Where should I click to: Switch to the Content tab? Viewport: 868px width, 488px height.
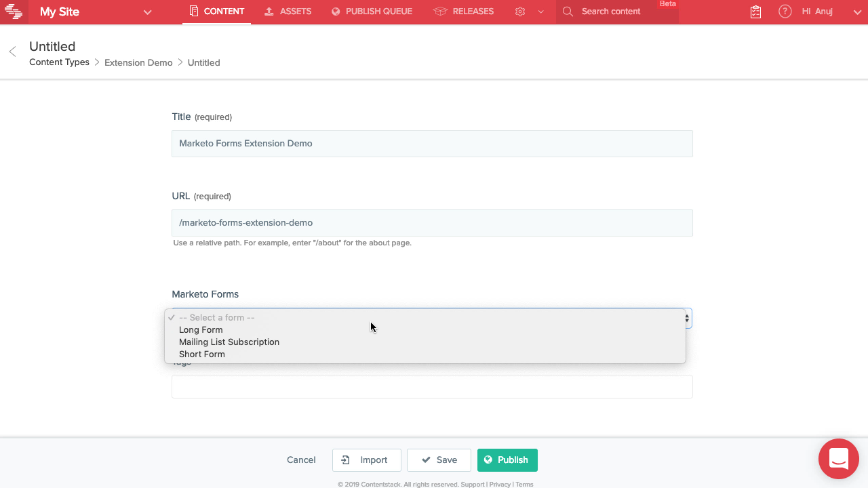(x=216, y=12)
